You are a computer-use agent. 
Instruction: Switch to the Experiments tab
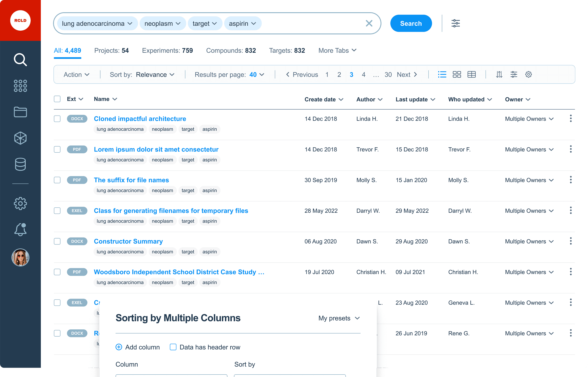(167, 50)
